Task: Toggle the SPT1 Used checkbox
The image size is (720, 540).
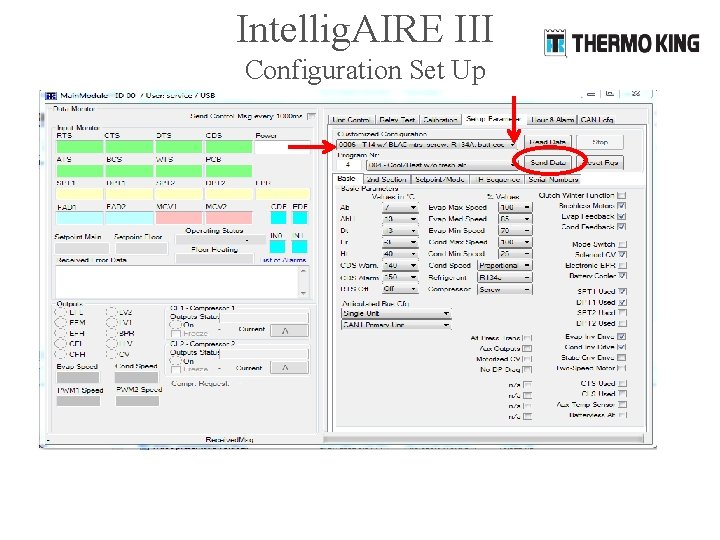Action: pos(622,291)
